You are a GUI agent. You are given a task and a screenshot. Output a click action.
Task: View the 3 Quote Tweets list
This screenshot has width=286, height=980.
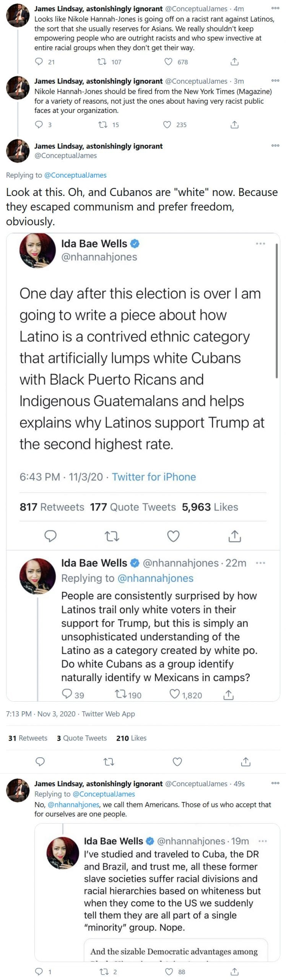coord(81,738)
